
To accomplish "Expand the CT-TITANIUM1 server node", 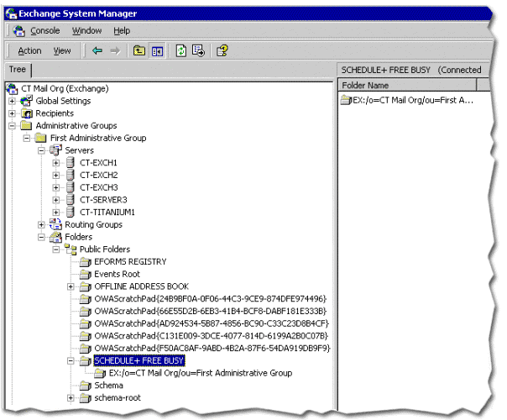I will (x=56, y=213).
